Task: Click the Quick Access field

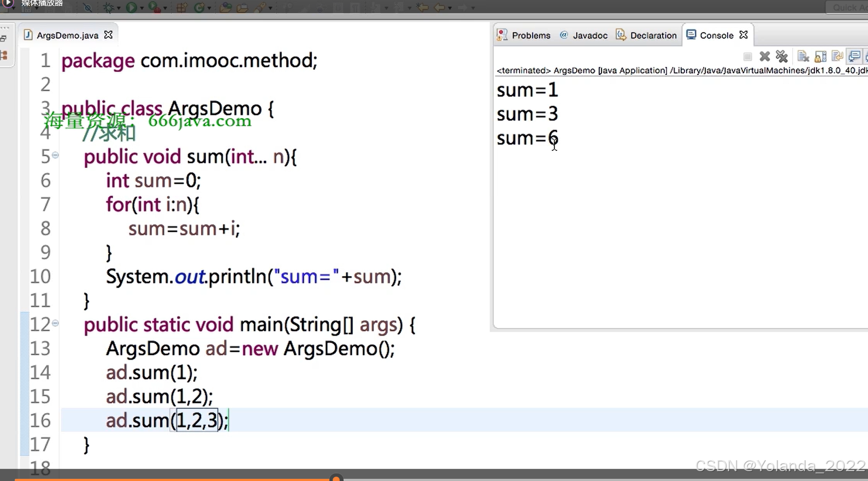Action: tap(846, 7)
